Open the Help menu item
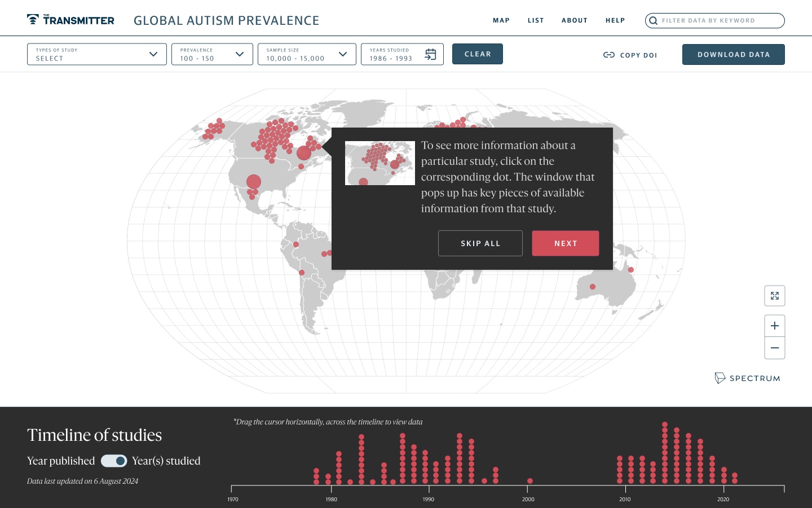The height and width of the screenshot is (508, 812). pos(615,20)
